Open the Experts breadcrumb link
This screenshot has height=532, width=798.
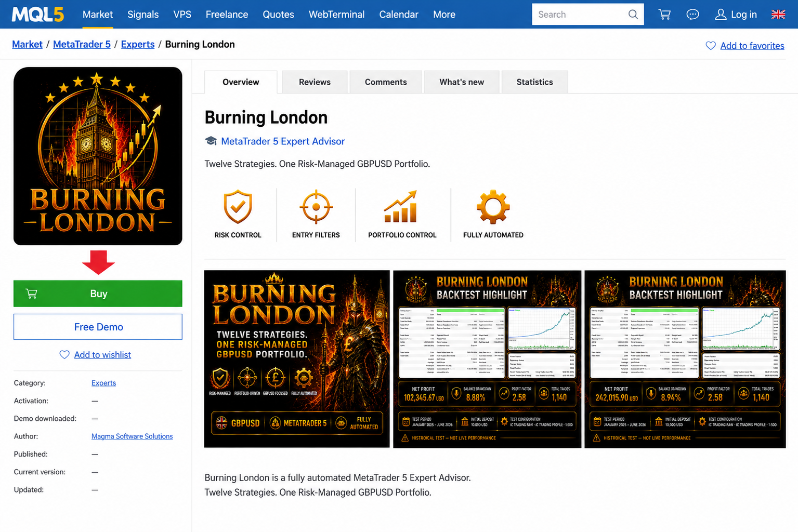point(138,44)
